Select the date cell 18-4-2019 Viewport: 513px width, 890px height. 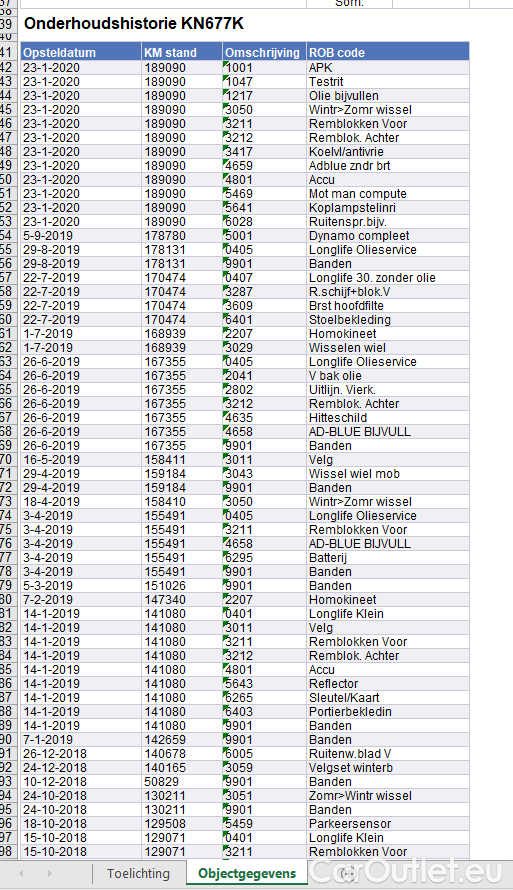click(81, 502)
